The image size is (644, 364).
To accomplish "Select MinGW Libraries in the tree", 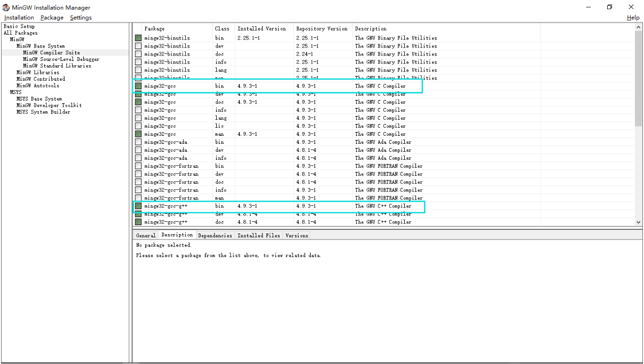I will [37, 73].
